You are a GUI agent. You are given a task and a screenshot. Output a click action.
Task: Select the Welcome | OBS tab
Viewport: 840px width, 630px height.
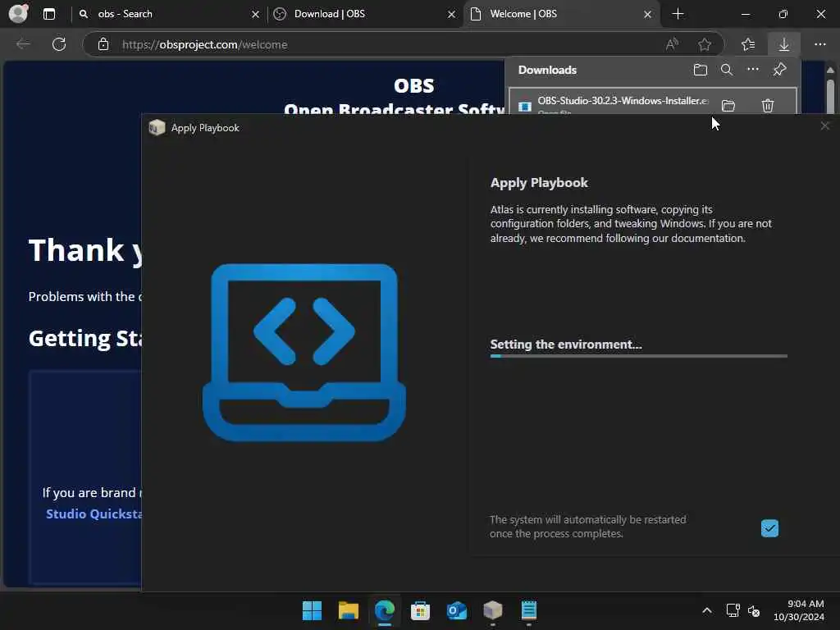[x=563, y=14]
